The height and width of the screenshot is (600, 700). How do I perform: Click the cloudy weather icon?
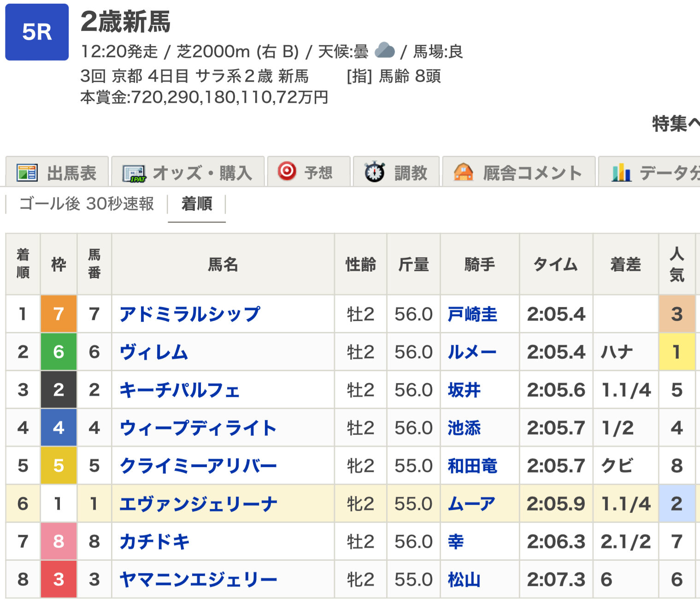385,50
